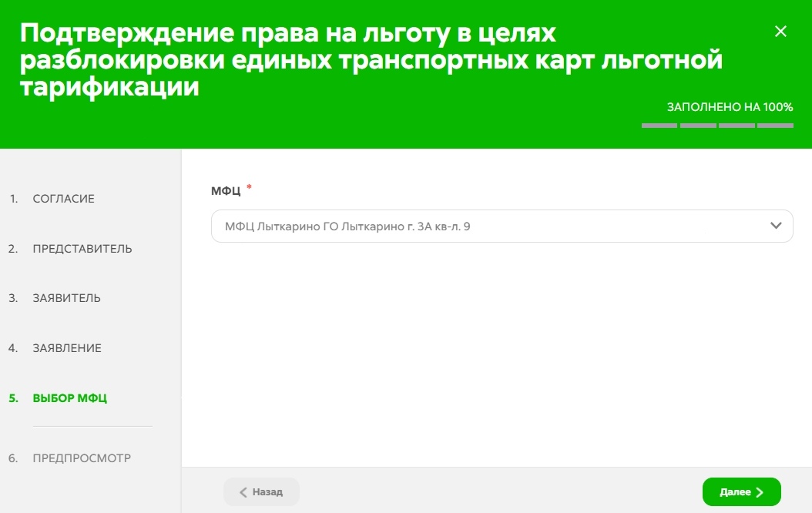Click the third progress bar segment

pos(737,126)
